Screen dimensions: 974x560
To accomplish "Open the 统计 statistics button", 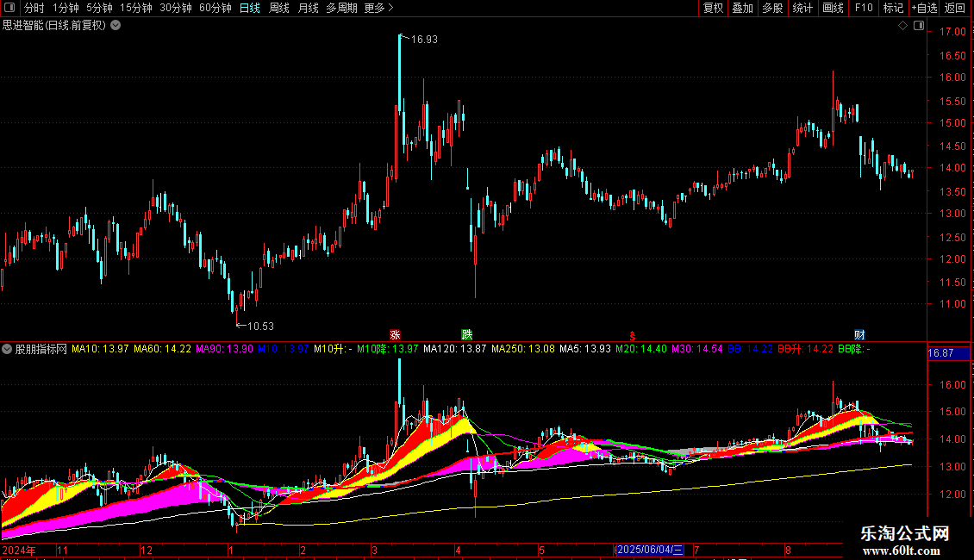I will coord(802,8).
